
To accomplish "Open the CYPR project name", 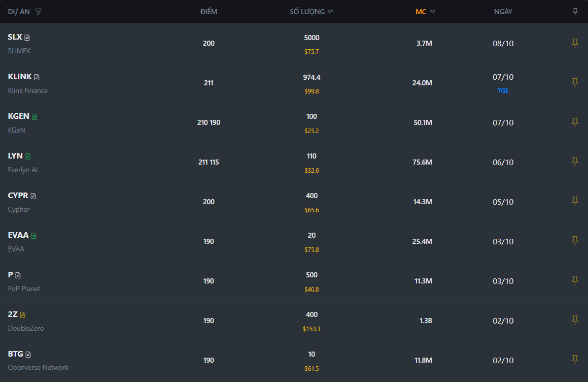I will point(18,196).
